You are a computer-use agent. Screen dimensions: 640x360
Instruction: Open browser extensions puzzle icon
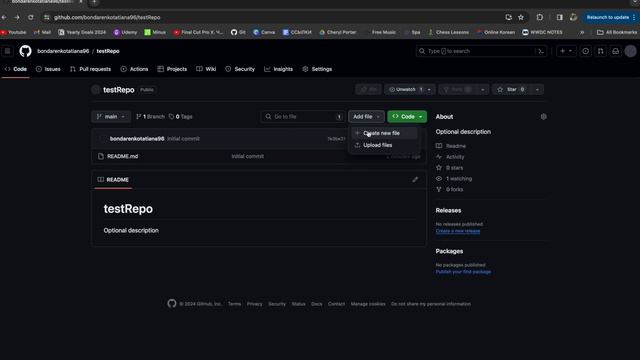point(540,17)
